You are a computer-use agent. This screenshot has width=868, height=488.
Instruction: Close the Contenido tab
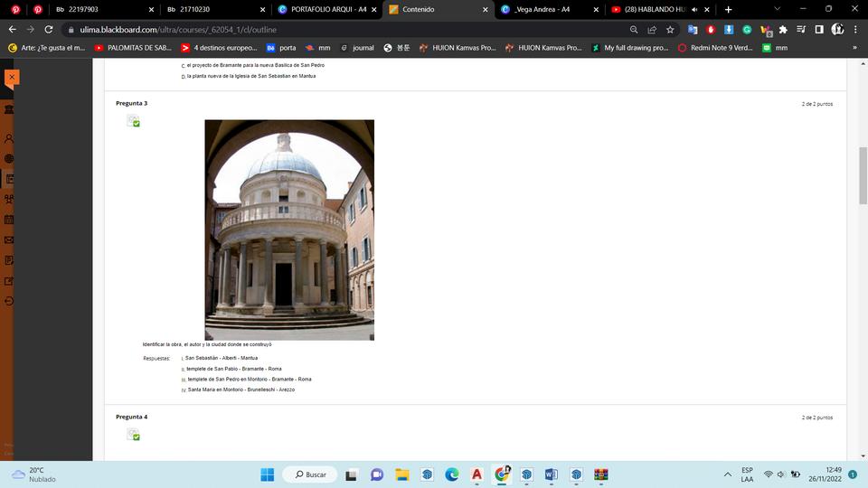(485, 9)
